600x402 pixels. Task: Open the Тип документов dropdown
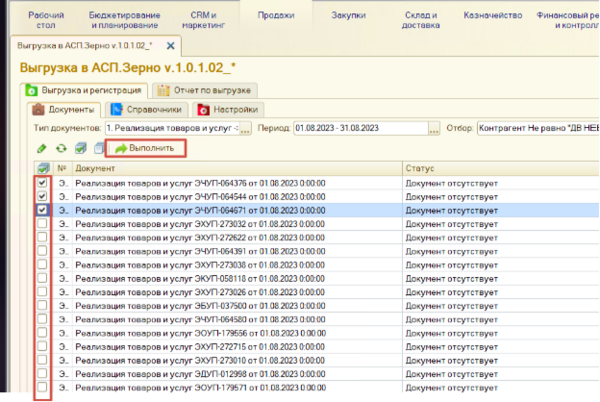(x=246, y=129)
